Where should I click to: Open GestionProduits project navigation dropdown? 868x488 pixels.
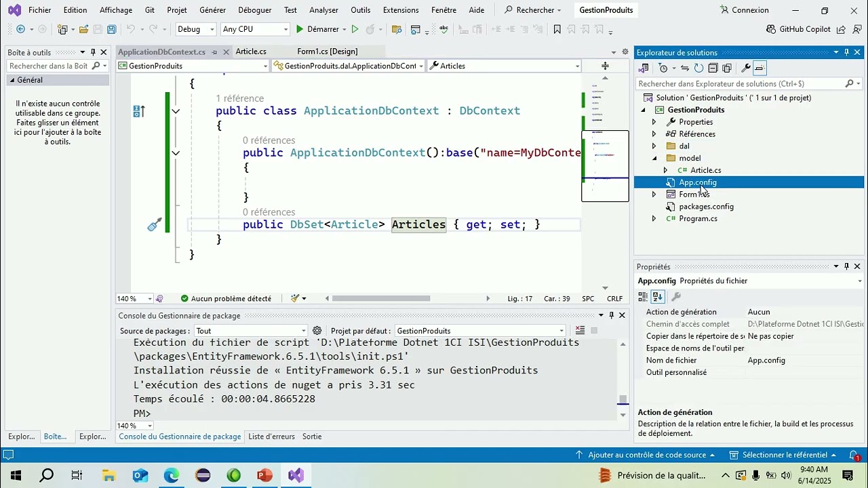point(193,66)
